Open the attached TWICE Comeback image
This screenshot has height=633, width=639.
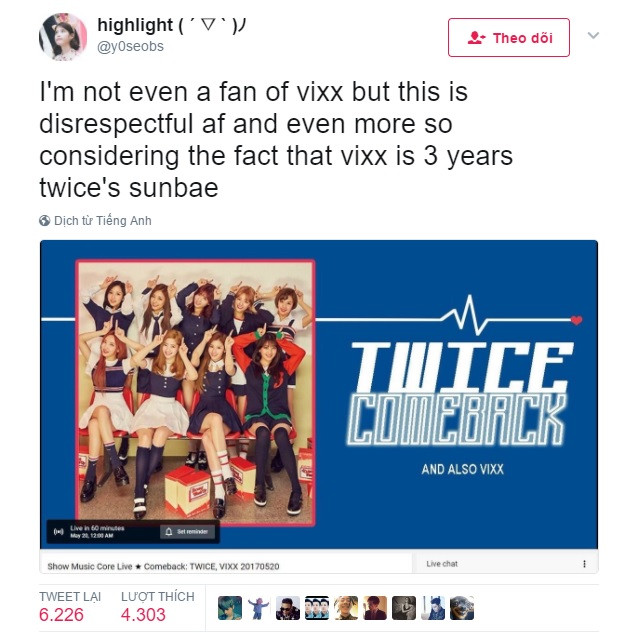pyautogui.click(x=319, y=394)
